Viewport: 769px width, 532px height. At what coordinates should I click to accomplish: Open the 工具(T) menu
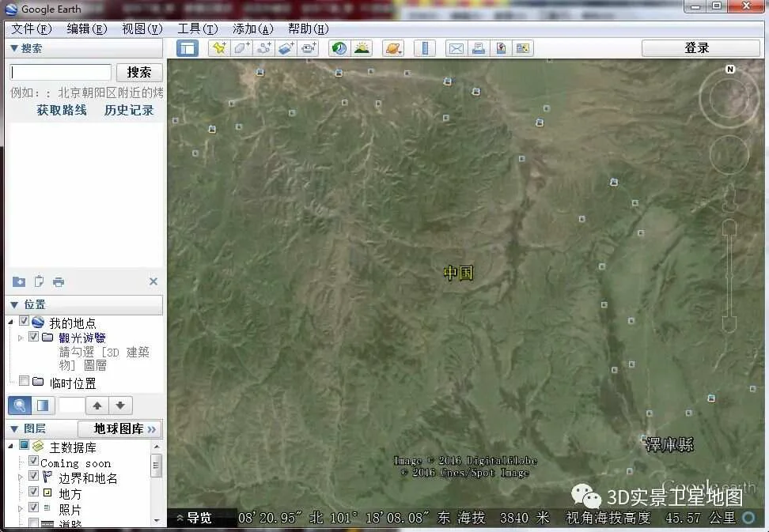click(198, 29)
